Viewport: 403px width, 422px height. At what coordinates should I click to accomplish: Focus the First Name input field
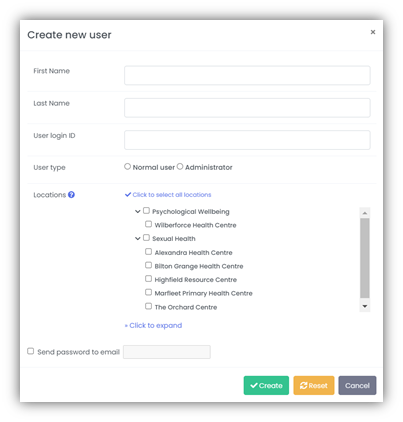pyautogui.click(x=247, y=75)
